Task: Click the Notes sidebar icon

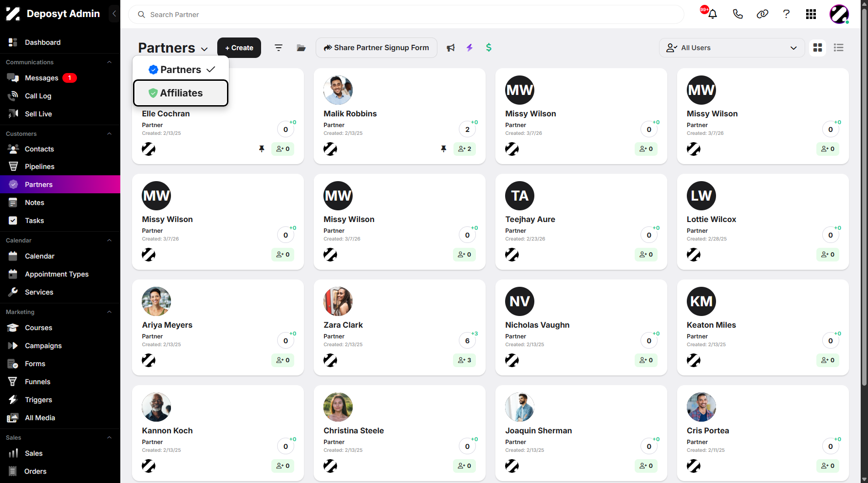Action: click(13, 203)
